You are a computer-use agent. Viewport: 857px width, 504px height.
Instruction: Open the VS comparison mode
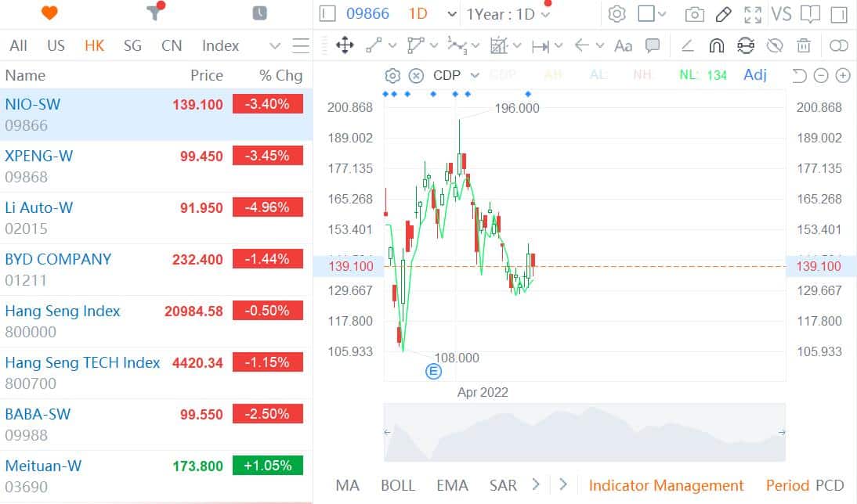coord(780,14)
